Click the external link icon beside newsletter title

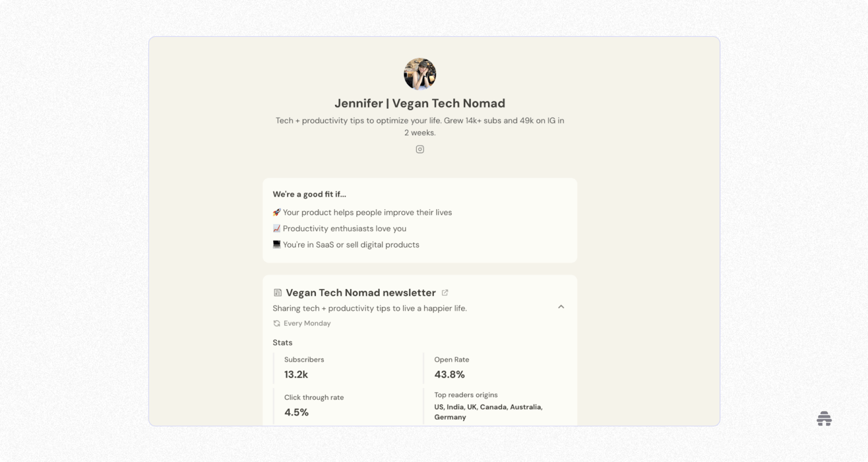point(445,293)
